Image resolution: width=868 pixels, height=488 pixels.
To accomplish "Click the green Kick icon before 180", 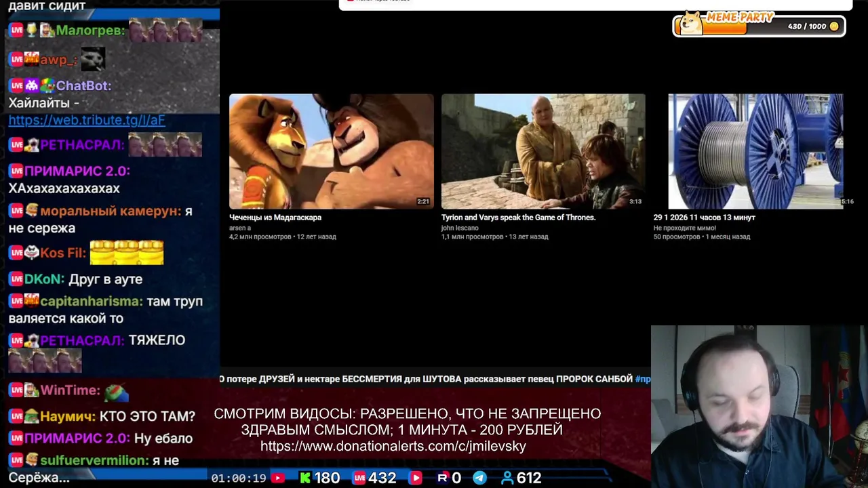I will [x=305, y=478].
